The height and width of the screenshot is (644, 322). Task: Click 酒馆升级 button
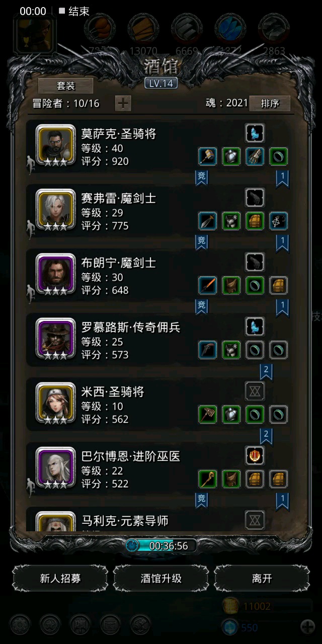click(161, 578)
